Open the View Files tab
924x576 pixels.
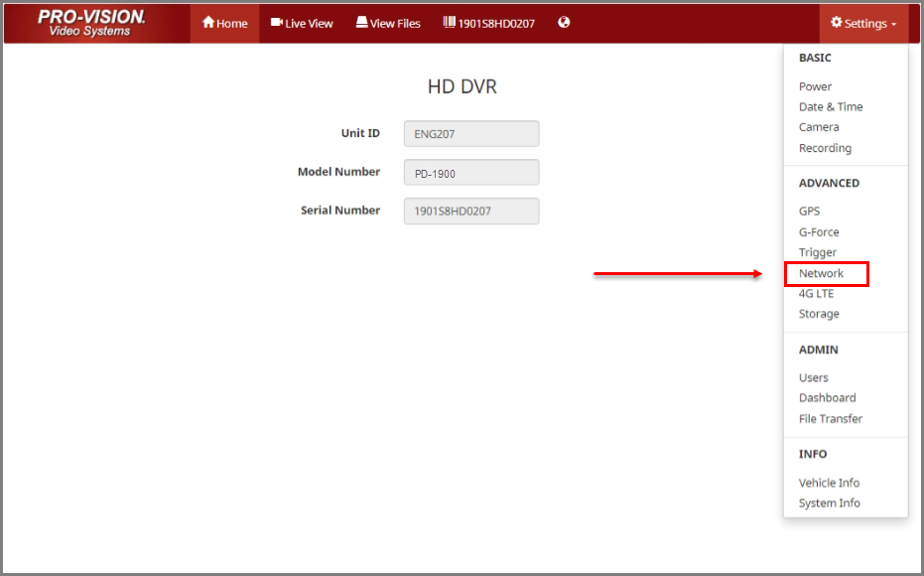[388, 23]
